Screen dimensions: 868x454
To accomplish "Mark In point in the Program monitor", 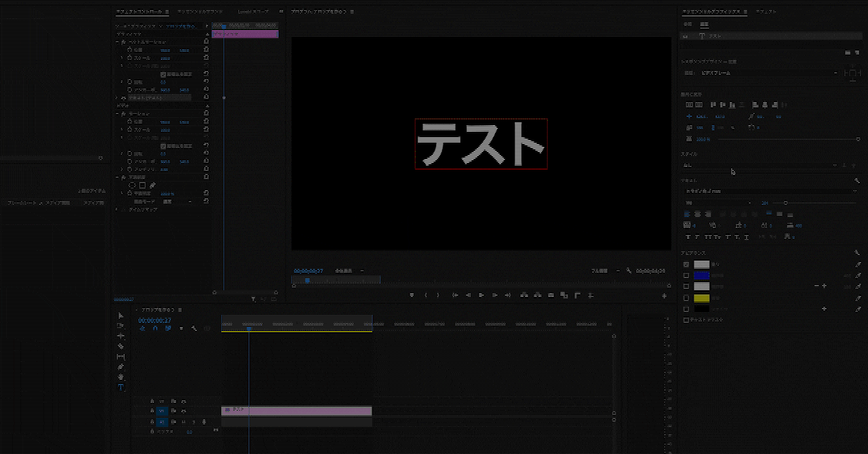I will [426, 295].
